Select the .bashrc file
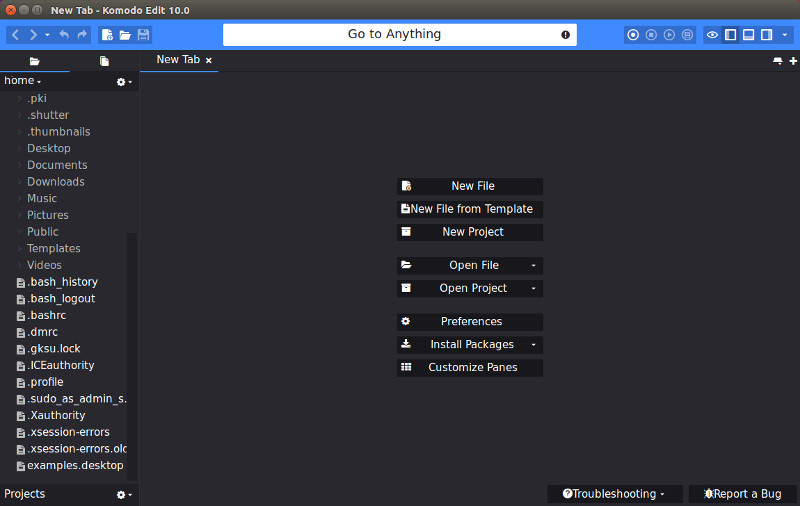The width and height of the screenshot is (800, 506). tap(46, 315)
